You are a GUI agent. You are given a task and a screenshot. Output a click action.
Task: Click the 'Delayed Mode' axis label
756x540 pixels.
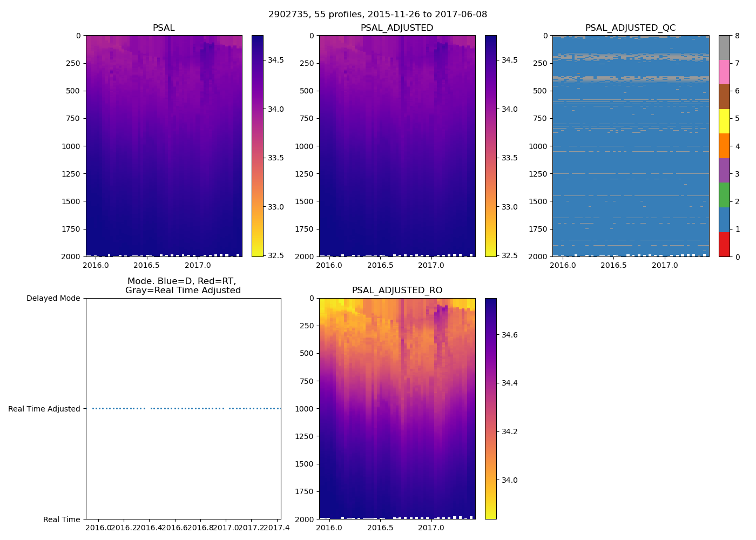pos(53,299)
